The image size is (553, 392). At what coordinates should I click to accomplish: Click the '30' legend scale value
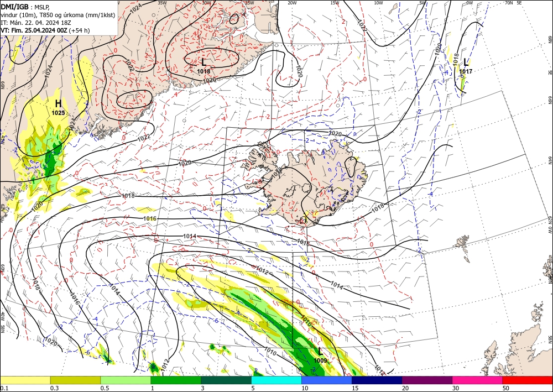click(456, 388)
